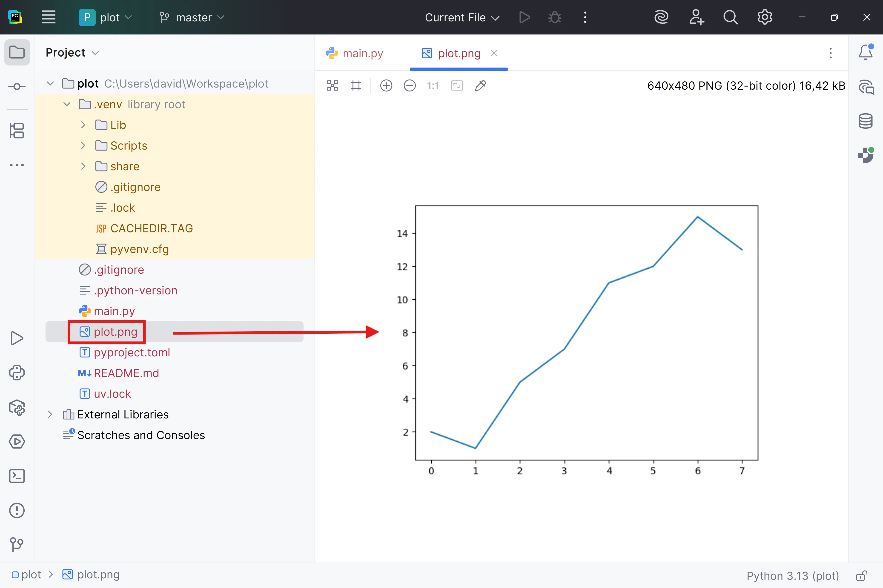Open the Current File run configuration dropdown
The image size is (883, 588).
coord(462,17)
